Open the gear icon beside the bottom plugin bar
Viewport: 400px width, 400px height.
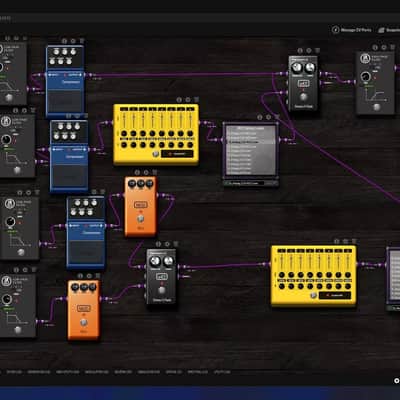click(x=396, y=380)
